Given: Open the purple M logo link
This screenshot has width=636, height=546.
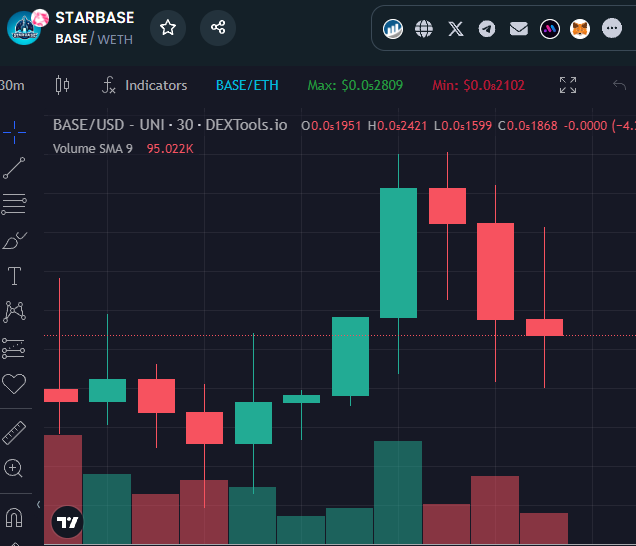Looking at the screenshot, I should pyautogui.click(x=550, y=29).
